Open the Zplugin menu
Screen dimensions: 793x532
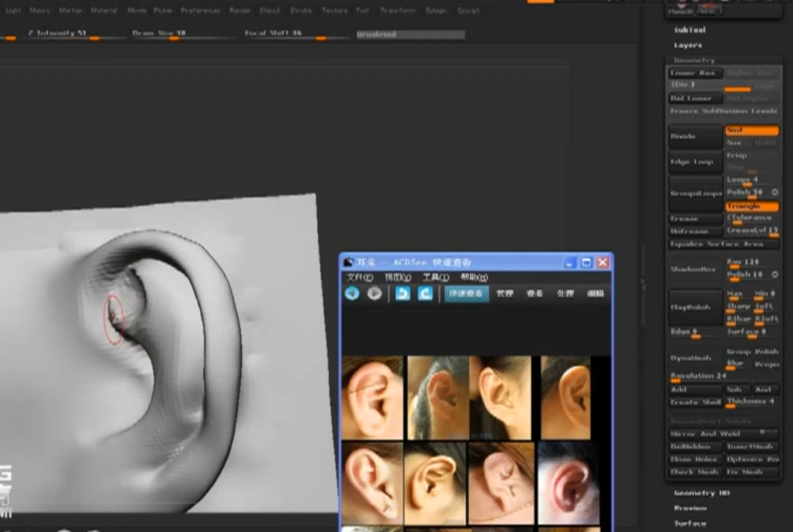[x=436, y=10]
